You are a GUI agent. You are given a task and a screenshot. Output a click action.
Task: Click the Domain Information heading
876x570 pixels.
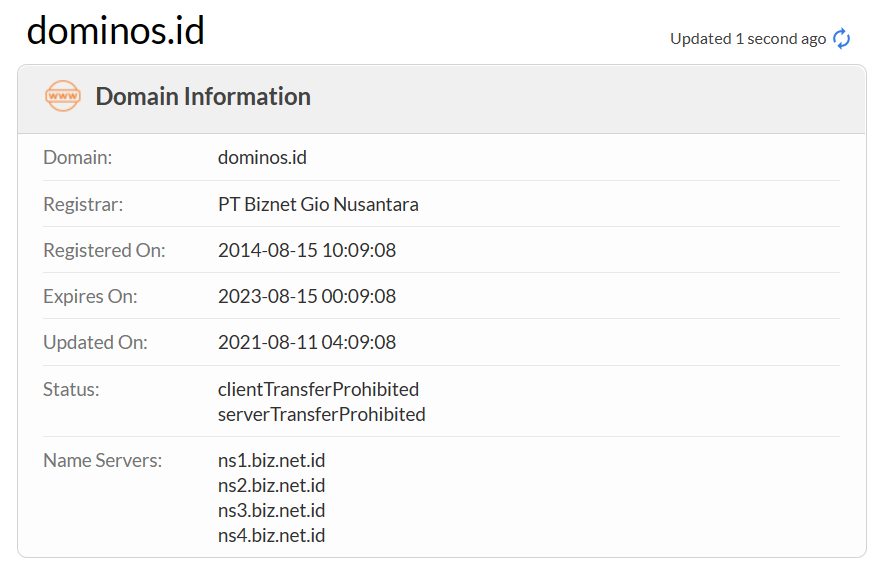[203, 97]
